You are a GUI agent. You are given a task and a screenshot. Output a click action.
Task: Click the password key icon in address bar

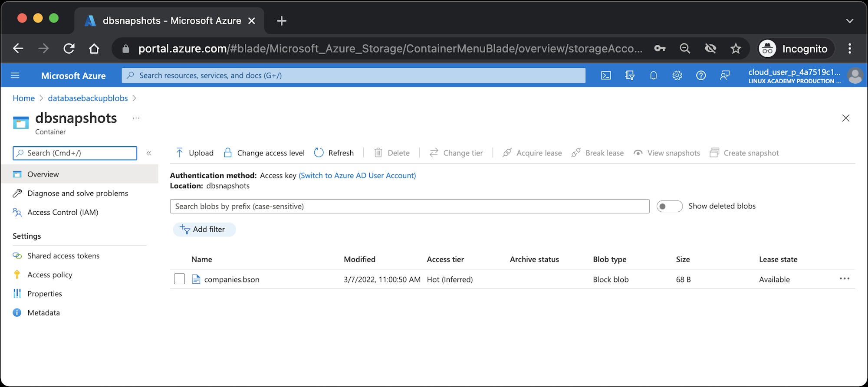click(x=660, y=49)
